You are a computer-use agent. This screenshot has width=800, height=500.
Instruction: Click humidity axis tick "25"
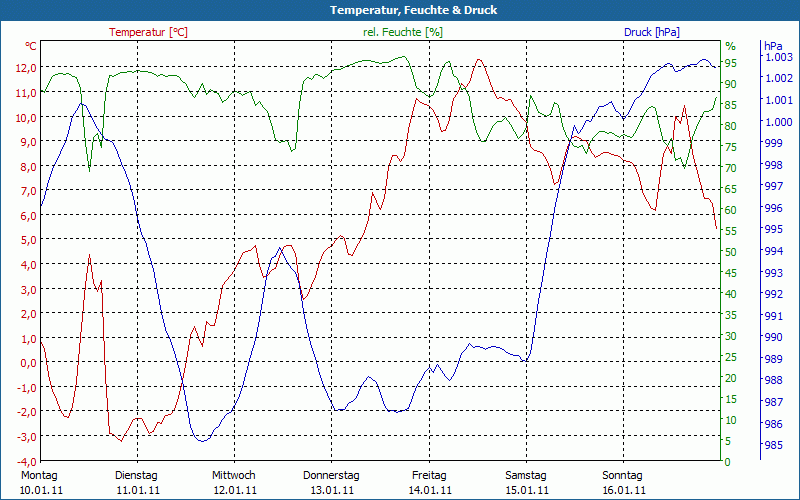tap(731, 357)
